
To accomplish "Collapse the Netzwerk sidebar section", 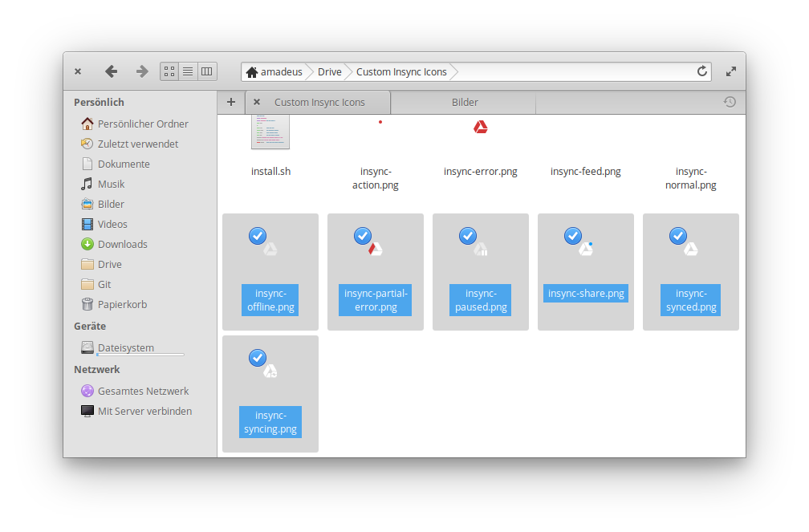I will pos(97,369).
